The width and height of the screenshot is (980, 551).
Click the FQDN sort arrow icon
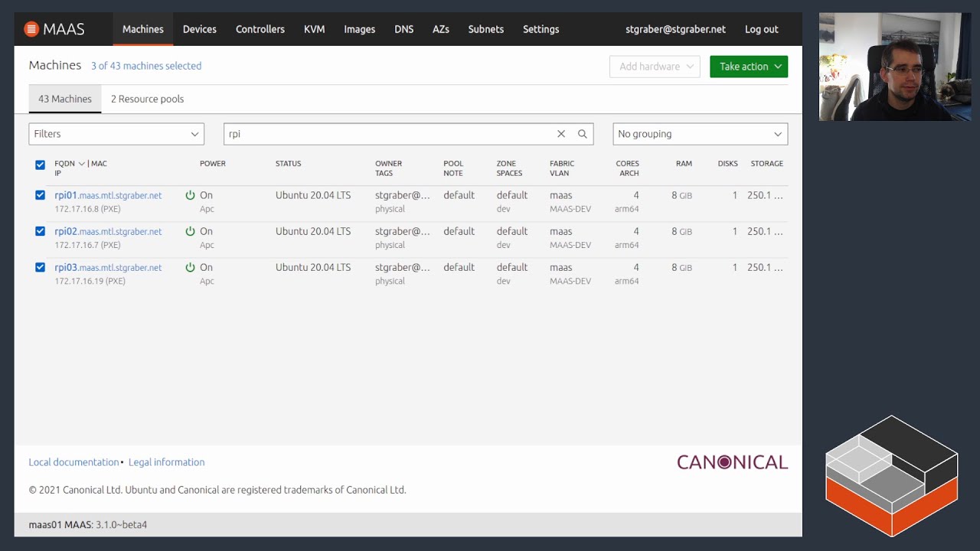click(81, 164)
